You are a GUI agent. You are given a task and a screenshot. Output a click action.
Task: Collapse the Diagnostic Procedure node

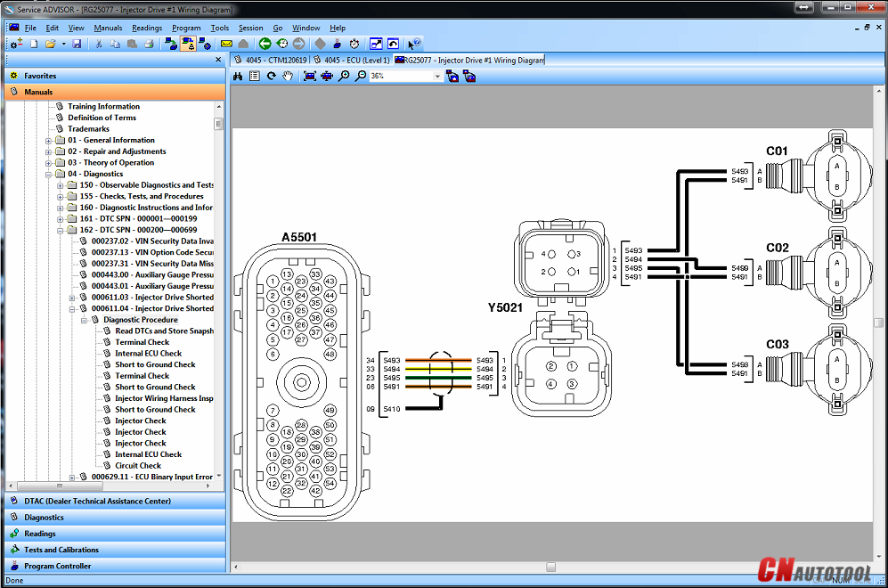pos(84,321)
